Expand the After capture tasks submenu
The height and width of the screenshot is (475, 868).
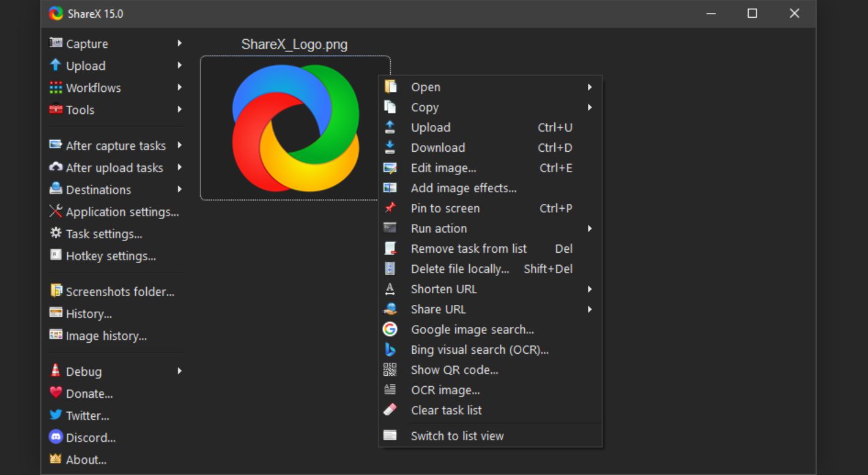[x=180, y=146]
